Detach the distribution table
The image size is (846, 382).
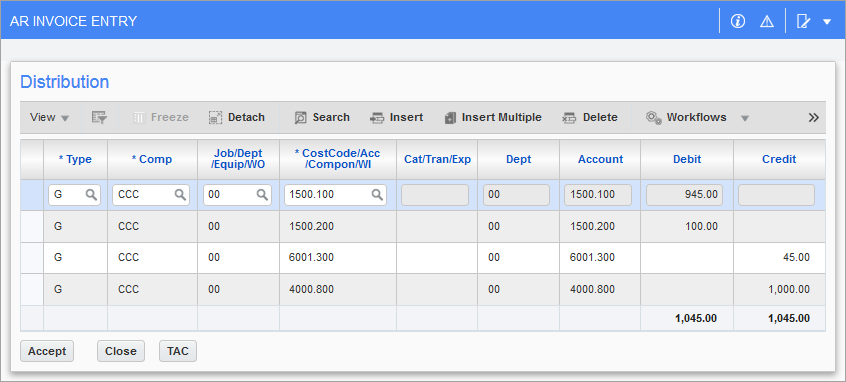tap(237, 117)
